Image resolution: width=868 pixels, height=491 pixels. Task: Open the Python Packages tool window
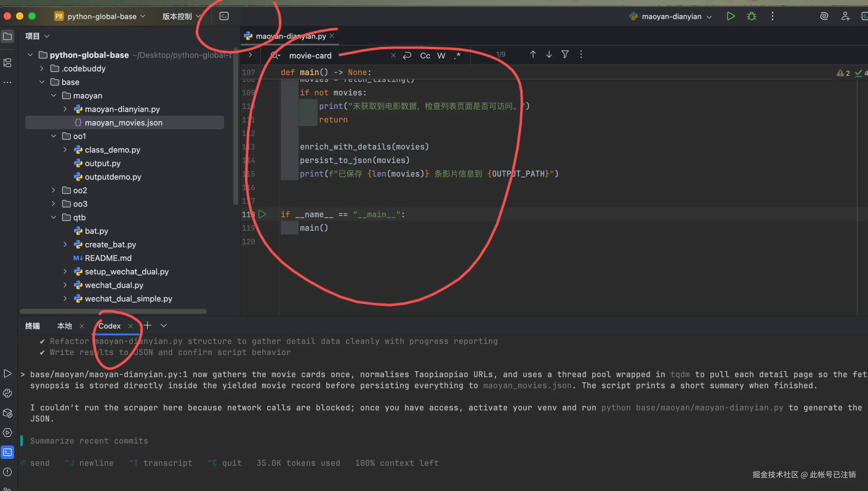[7, 413]
